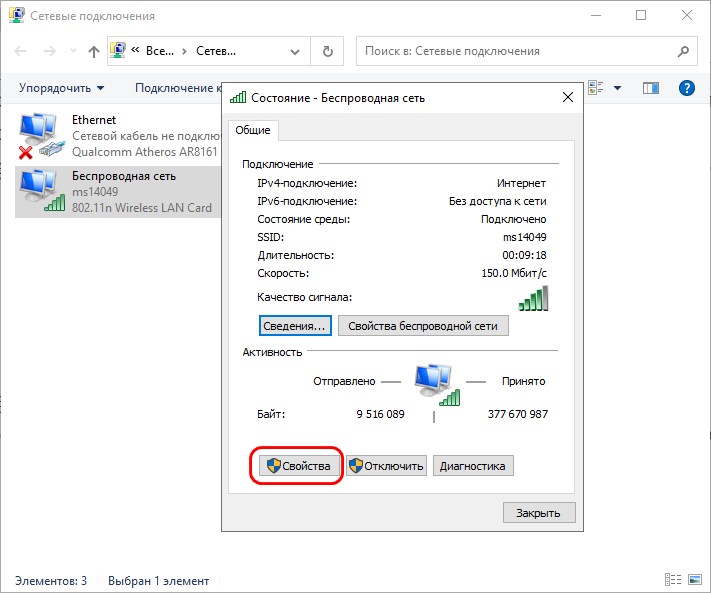Change the view layout icon
Screen dimensions: 711x593
[x=595, y=87]
